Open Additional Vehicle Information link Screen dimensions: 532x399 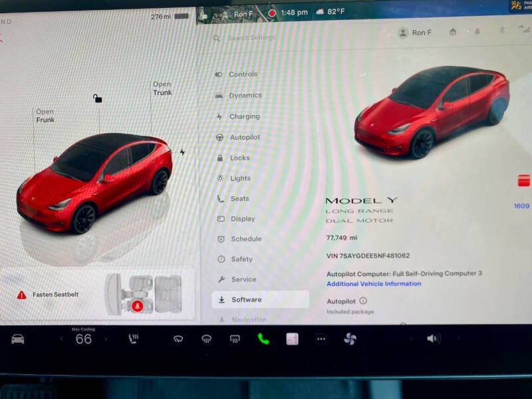click(x=374, y=284)
